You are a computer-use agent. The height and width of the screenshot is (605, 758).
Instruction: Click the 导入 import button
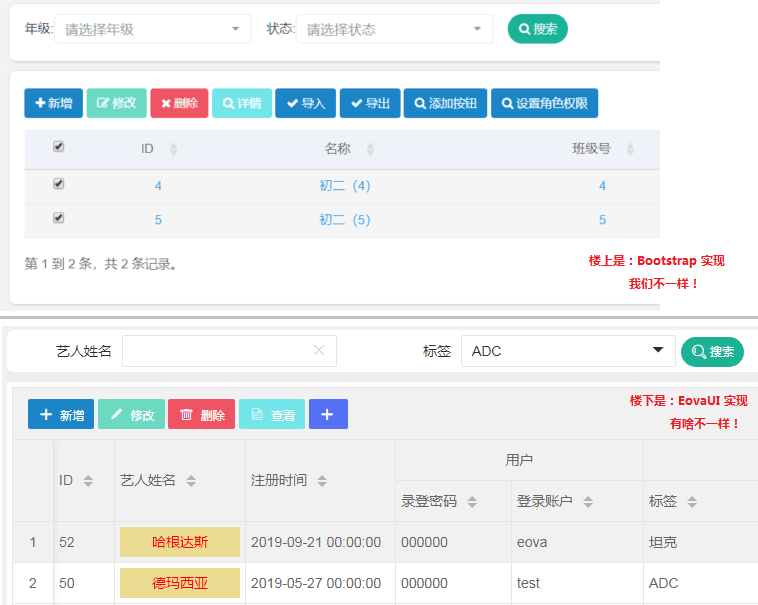coord(305,103)
